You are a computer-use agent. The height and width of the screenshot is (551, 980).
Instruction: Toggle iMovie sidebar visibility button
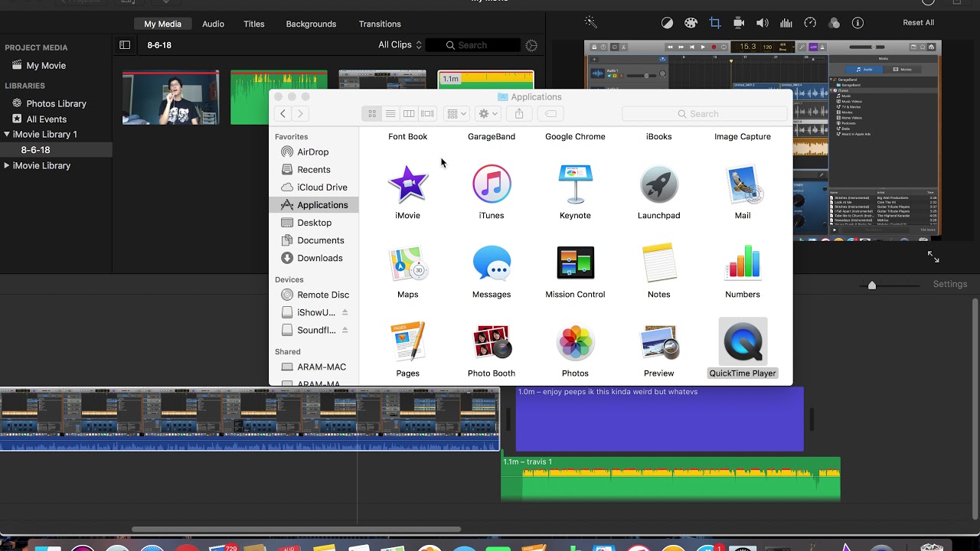(125, 45)
